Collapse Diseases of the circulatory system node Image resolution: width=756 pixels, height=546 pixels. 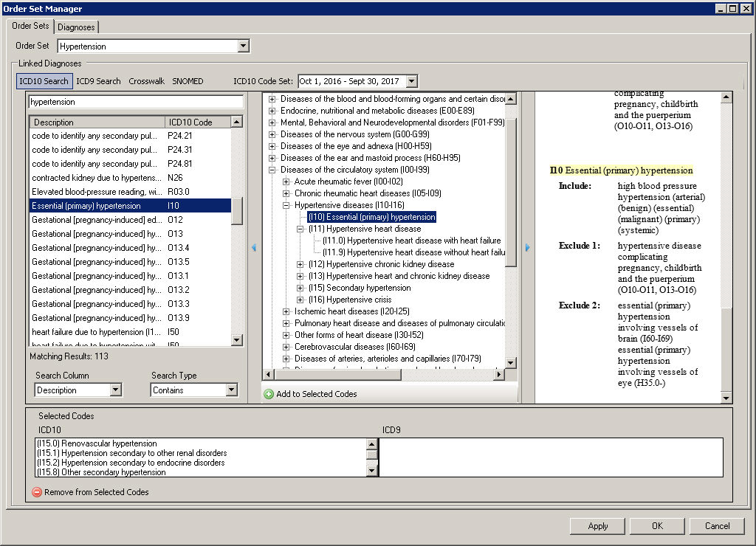272,170
